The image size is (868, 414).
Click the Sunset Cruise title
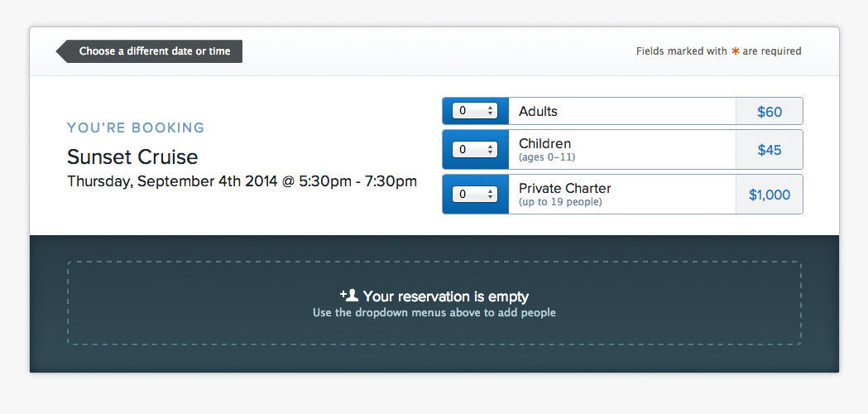(x=132, y=156)
